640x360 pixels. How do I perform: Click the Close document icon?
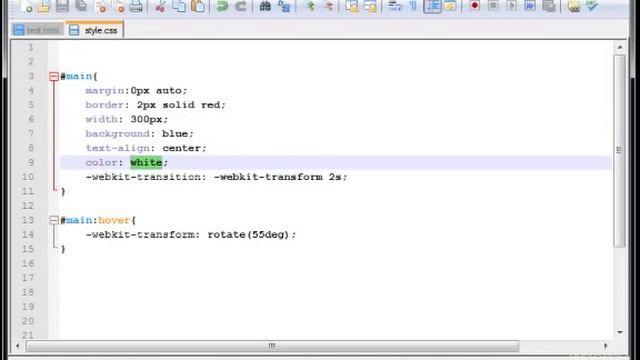pos(100,6)
